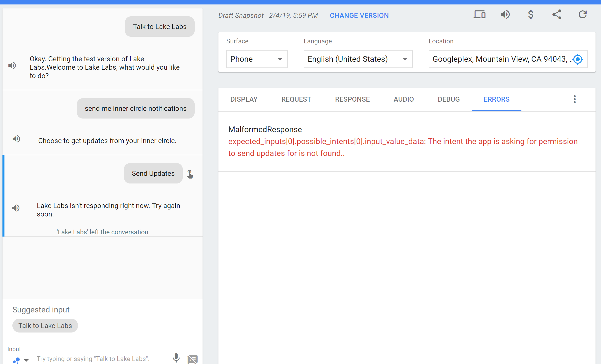Open the Surface Phone dropdown

(x=257, y=59)
